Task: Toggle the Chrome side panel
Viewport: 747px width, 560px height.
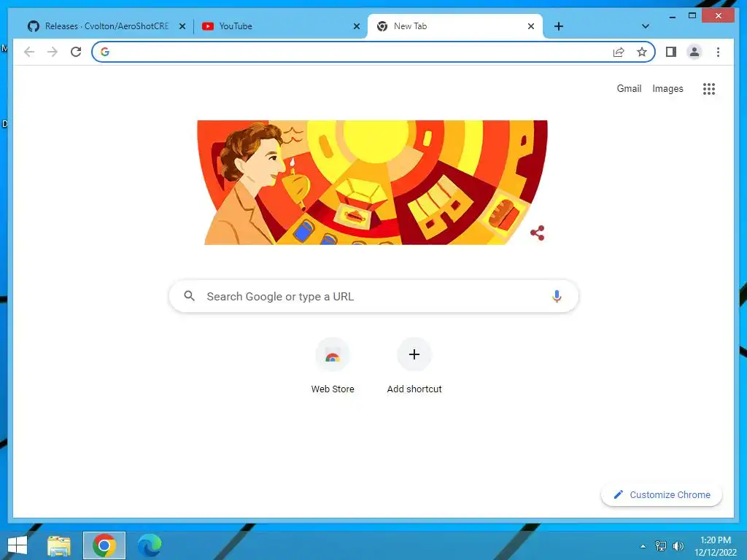Action: tap(671, 52)
